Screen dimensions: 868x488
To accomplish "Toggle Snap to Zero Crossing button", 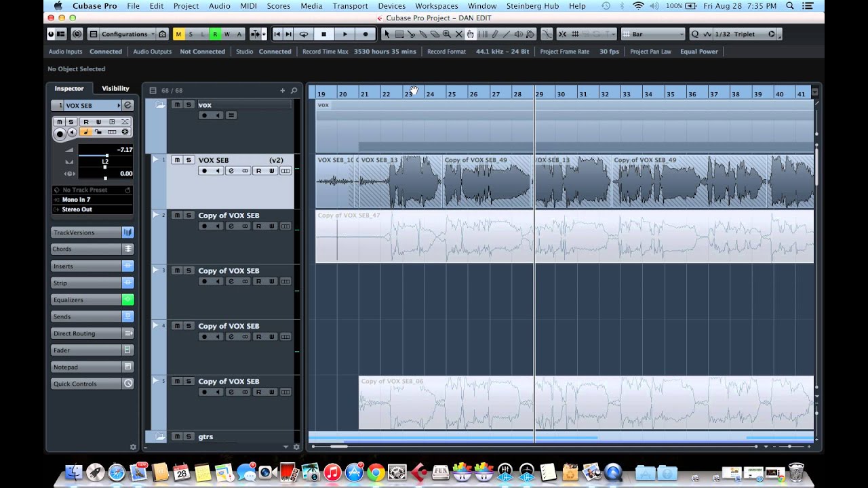I will (x=546, y=34).
